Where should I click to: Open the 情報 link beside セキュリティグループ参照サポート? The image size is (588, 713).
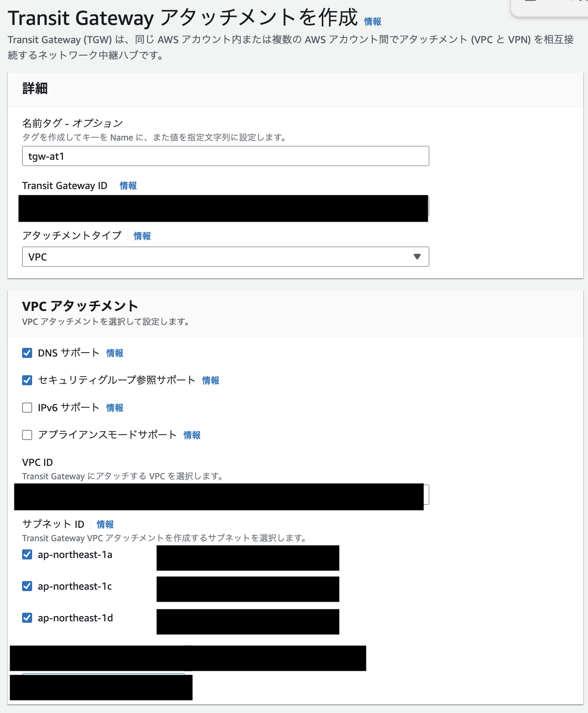point(211,380)
